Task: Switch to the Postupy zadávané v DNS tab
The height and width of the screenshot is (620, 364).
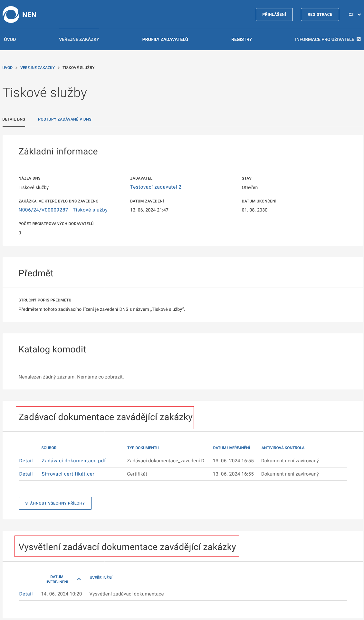Action: pyautogui.click(x=65, y=119)
